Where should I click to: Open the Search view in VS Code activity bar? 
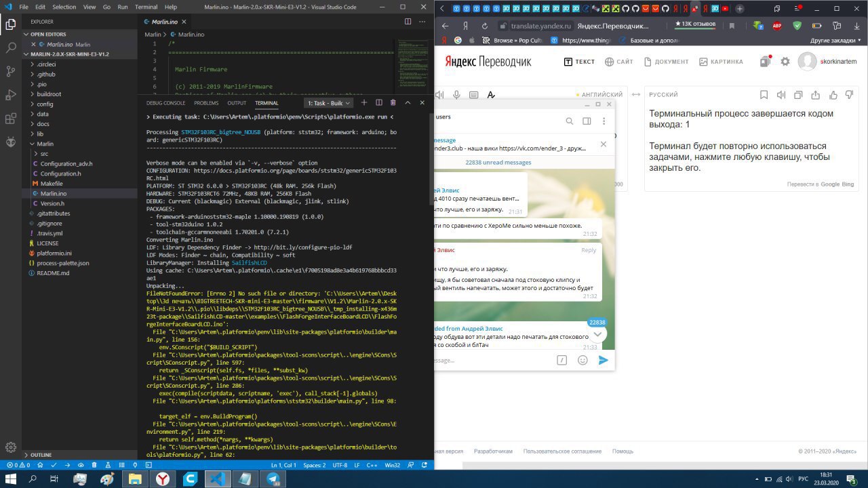(11, 48)
